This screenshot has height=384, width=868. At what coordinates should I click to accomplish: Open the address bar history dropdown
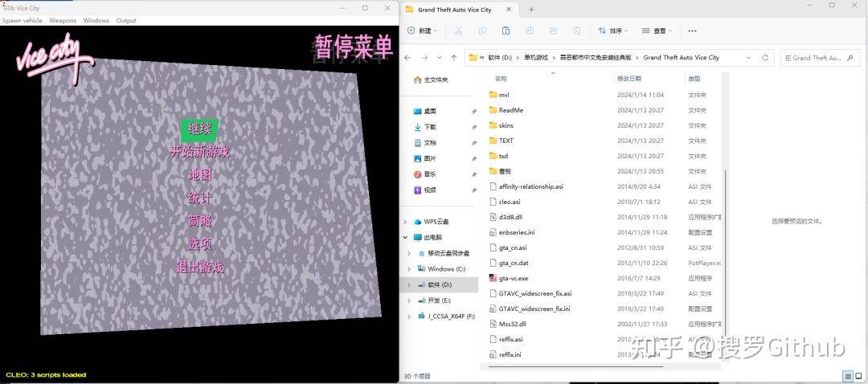(749, 58)
